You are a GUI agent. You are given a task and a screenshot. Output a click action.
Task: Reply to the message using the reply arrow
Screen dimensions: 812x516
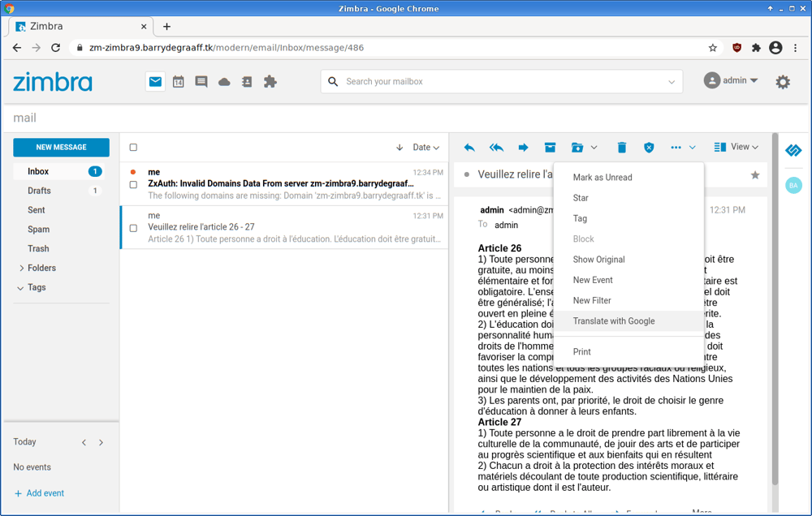click(x=469, y=147)
